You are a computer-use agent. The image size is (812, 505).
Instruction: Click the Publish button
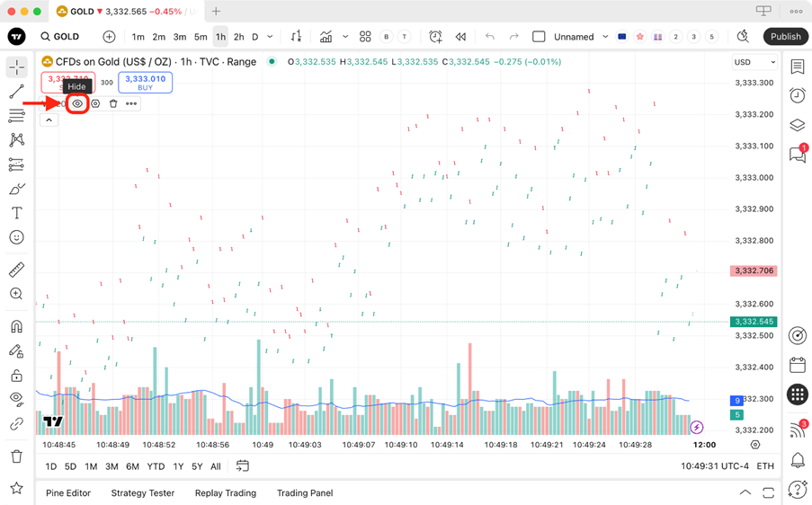786,37
